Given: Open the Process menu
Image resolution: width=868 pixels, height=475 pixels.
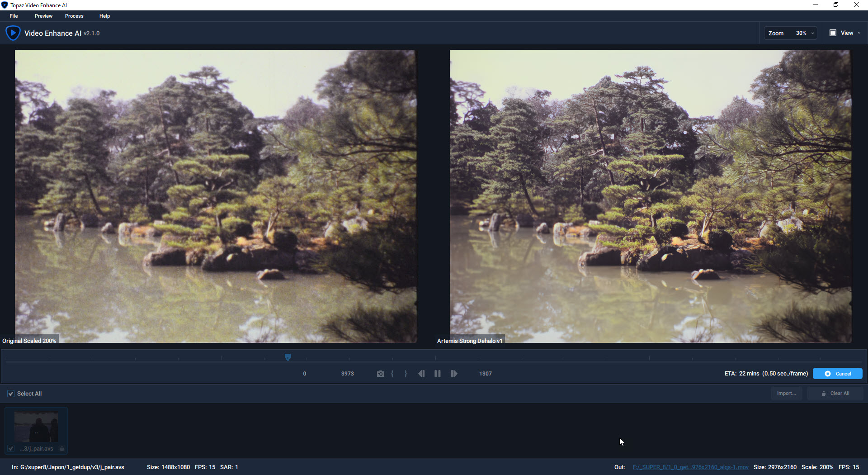Looking at the screenshot, I should [x=74, y=16].
